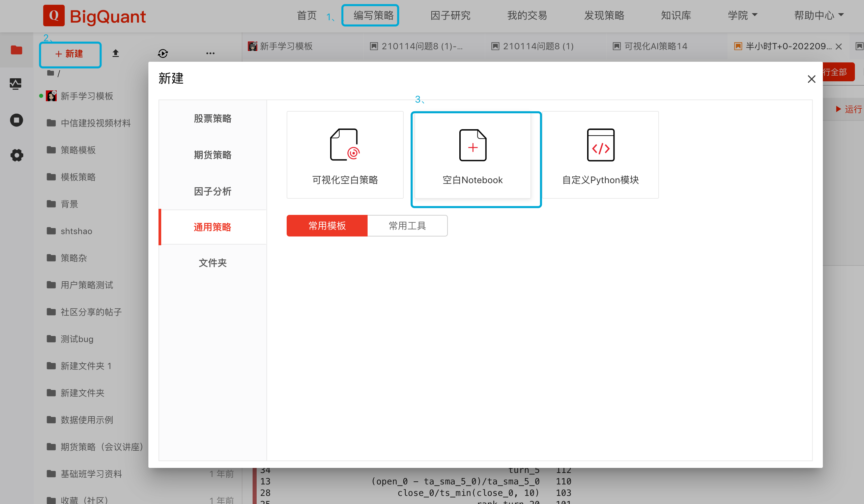Click the history refresh icon in sidebar toolbar
The height and width of the screenshot is (504, 864).
click(x=163, y=54)
